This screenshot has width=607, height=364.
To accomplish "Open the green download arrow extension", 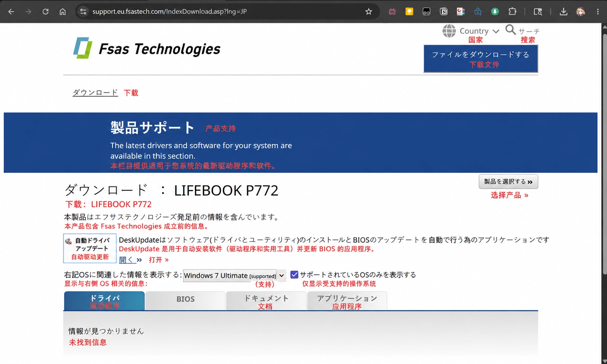I will coord(495,12).
